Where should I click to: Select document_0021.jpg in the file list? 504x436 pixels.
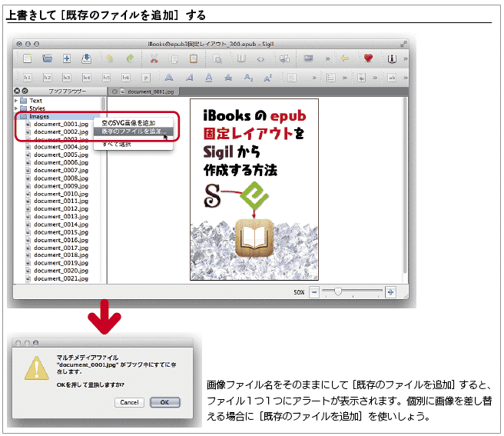[61, 278]
